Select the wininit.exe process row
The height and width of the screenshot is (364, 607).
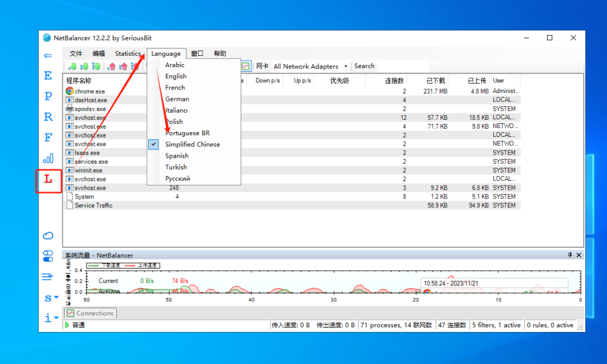[x=292, y=170]
